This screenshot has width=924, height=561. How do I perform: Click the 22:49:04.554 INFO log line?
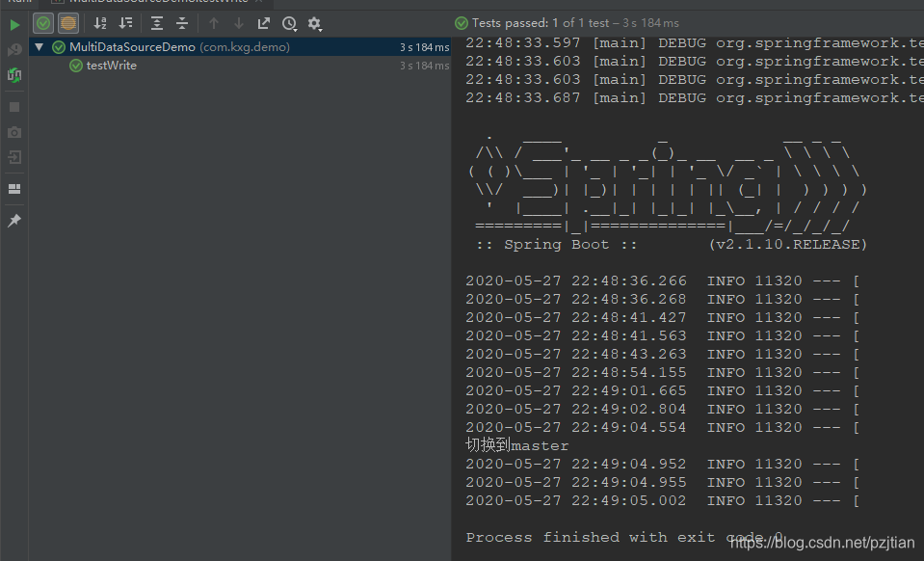click(x=662, y=427)
